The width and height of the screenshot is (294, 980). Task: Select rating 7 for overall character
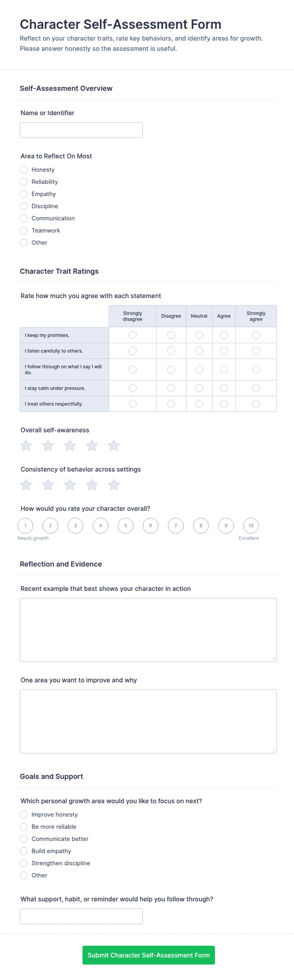(175, 526)
